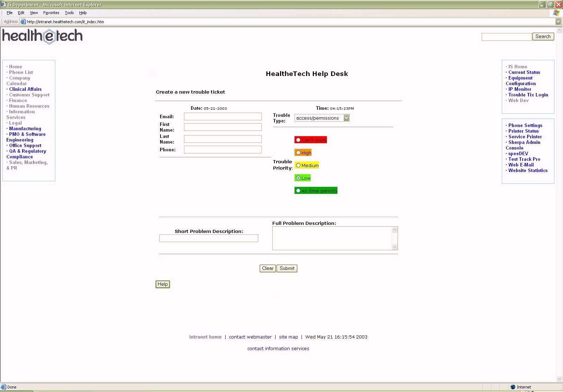
Task: Open the Trouble Tix Login link
Action: [528, 95]
